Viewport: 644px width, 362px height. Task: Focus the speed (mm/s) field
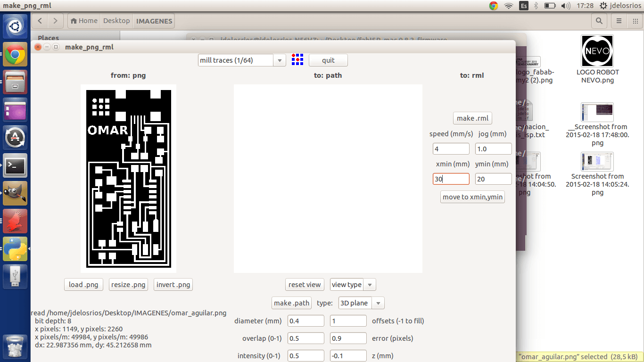[x=451, y=149]
